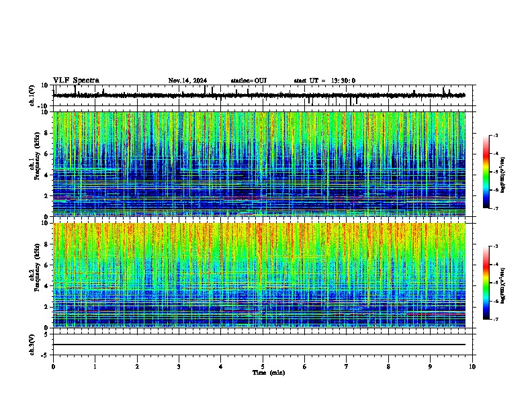Click the "VLF Spectra" plot title
This screenshot has width=532, height=411.
click(76, 81)
